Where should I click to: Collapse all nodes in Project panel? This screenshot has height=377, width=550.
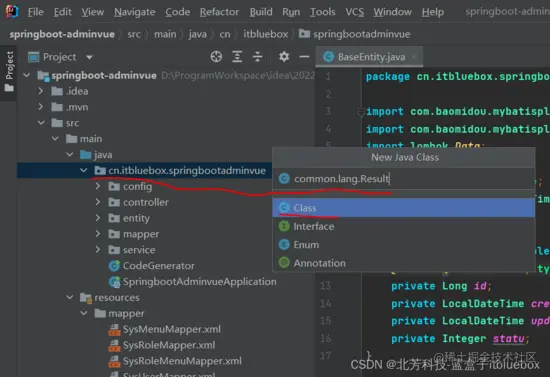coord(257,56)
